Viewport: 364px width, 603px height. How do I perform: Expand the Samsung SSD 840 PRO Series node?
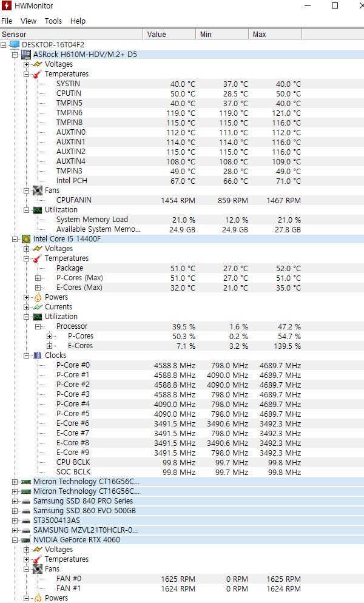point(15,501)
